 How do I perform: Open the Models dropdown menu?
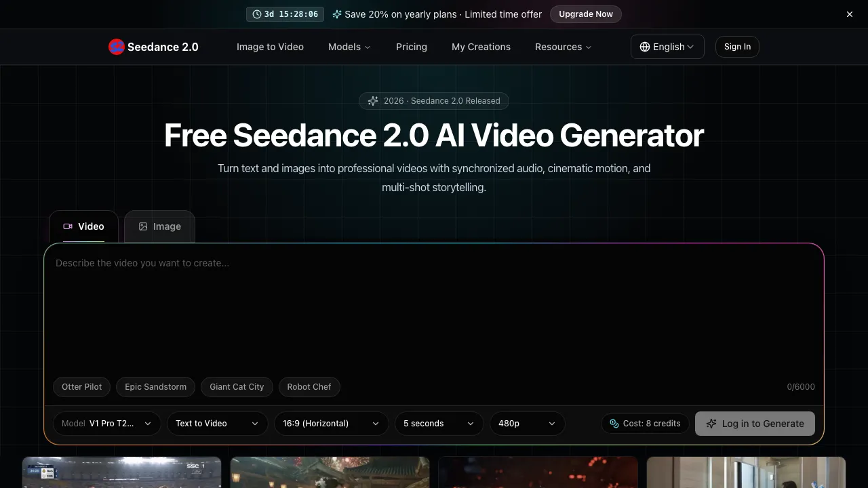click(x=349, y=47)
